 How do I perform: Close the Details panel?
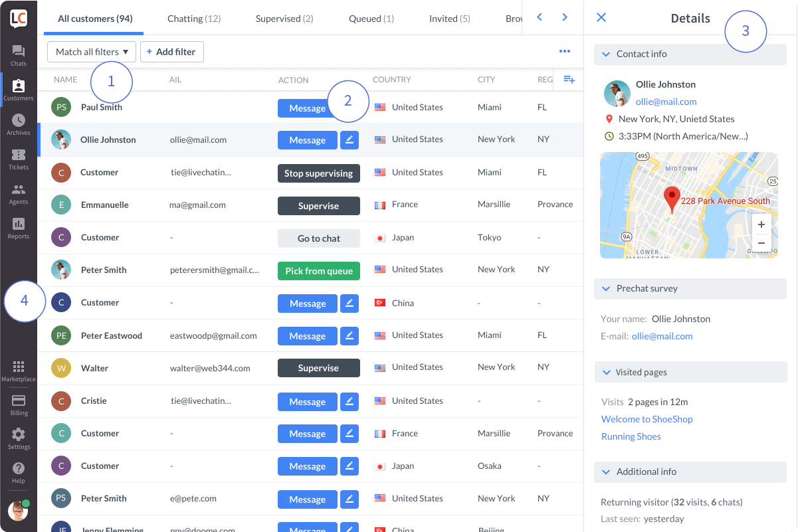coord(601,17)
